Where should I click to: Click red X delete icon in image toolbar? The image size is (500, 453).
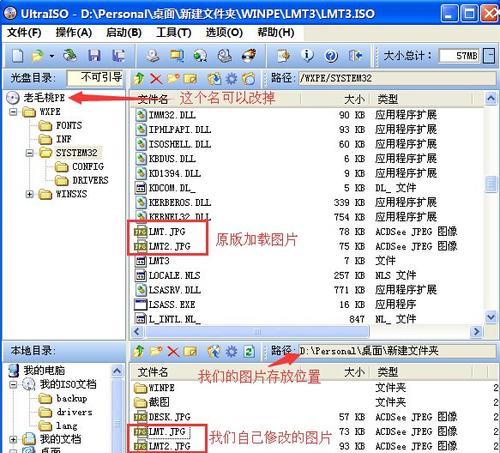pyautogui.click(x=156, y=79)
